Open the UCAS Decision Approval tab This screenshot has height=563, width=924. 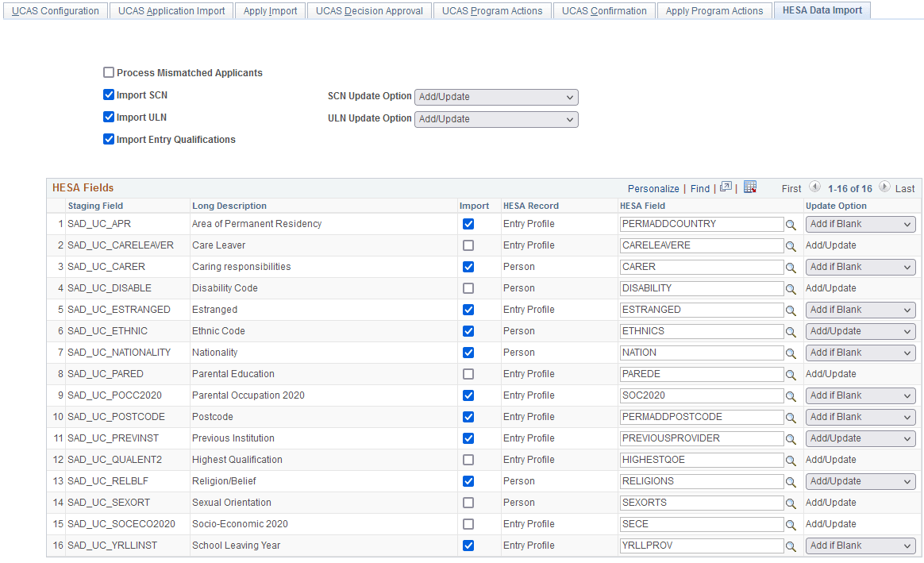[368, 10]
